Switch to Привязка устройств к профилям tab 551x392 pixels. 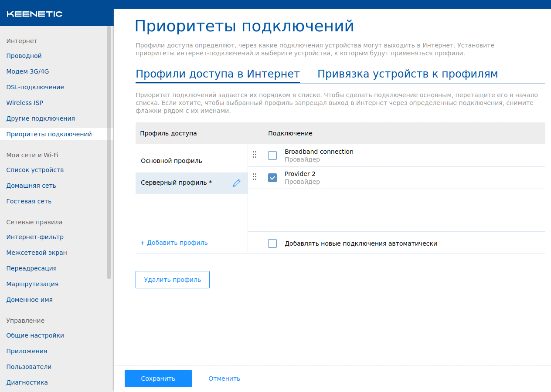[407, 74]
